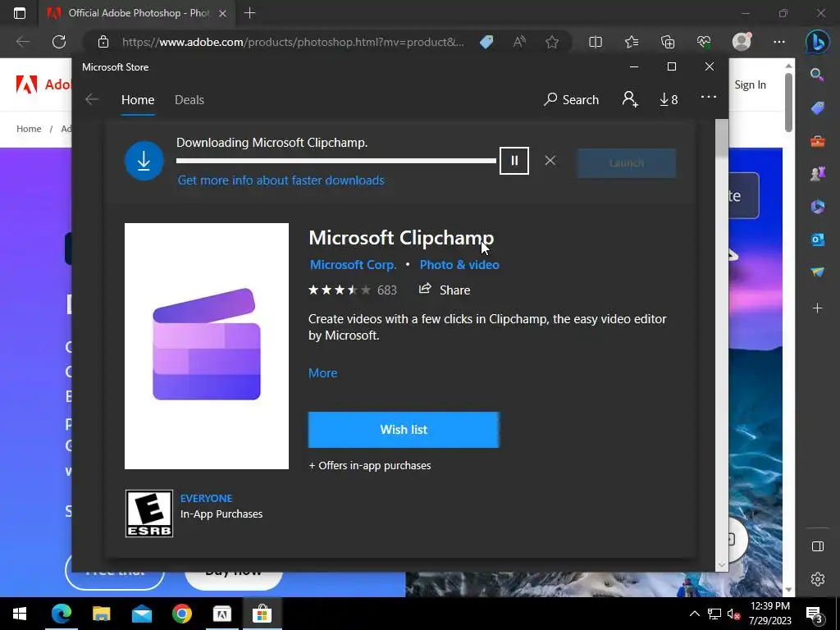Image resolution: width=840 pixels, height=630 pixels.
Task: Click the blue download arrow icon
Action: pos(144,161)
